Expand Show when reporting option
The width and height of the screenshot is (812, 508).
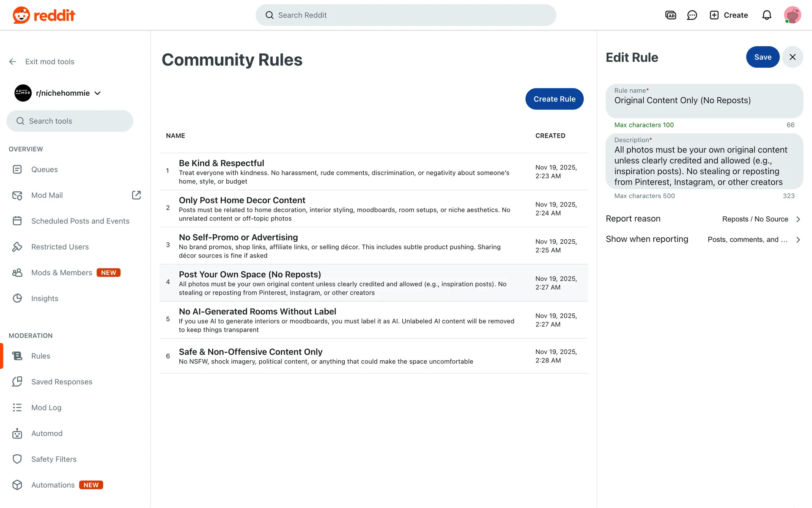pos(704,240)
